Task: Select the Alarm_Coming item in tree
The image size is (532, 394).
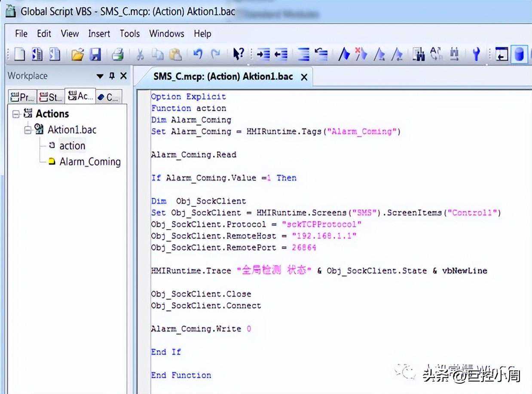Action: pyautogui.click(x=90, y=162)
